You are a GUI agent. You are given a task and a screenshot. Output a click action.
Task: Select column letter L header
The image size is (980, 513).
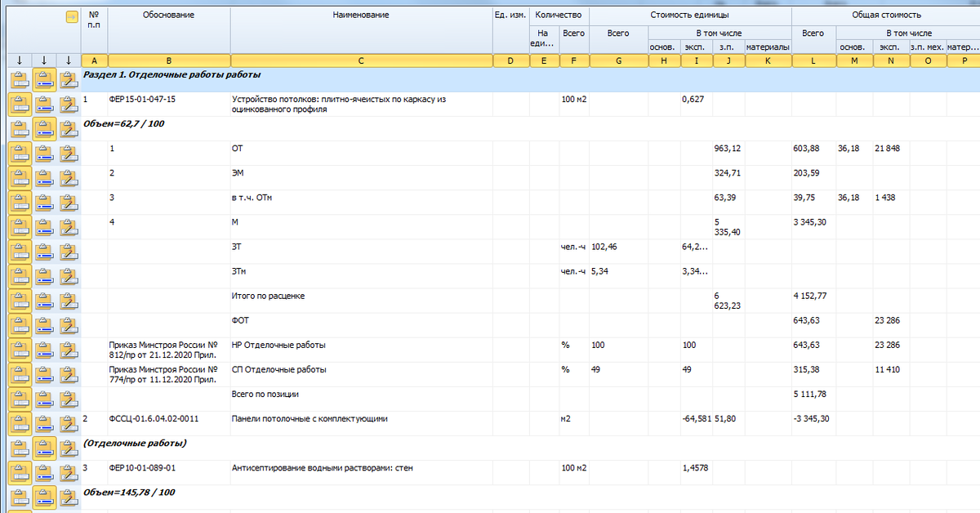(x=813, y=61)
